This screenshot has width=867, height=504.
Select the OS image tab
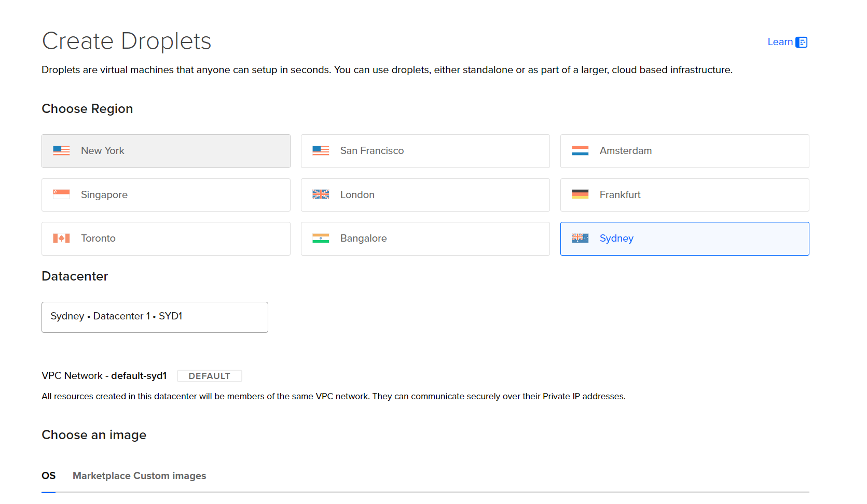(49, 475)
